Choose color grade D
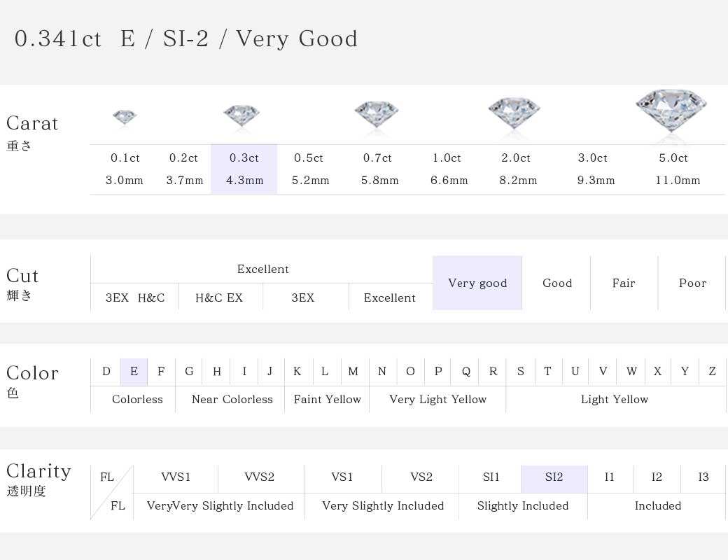728x560 pixels. click(x=106, y=372)
